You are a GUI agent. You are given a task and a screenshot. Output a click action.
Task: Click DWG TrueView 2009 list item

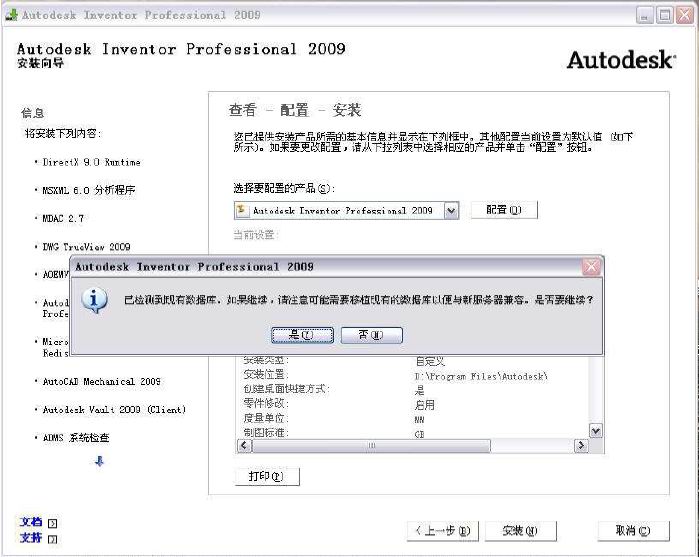click(x=86, y=247)
